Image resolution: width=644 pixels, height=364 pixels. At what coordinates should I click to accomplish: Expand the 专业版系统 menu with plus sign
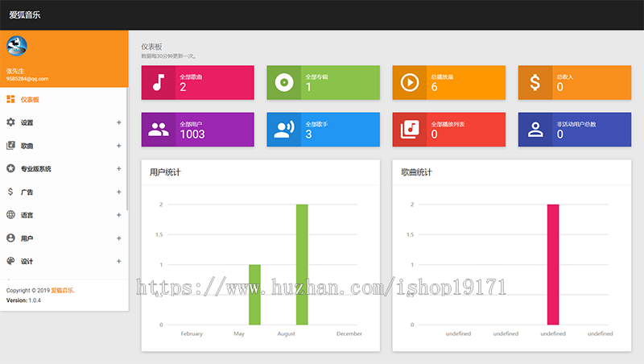(x=118, y=168)
